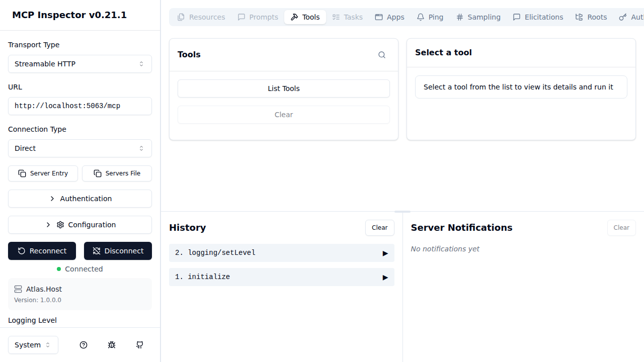Open the help question mark icon
Image resolution: width=644 pixels, height=362 pixels.
84,345
